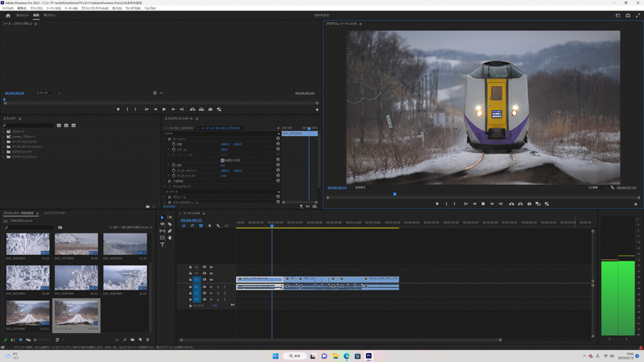Open the シーケンス(S) menu
644x362 pixels.
click(x=53, y=8)
